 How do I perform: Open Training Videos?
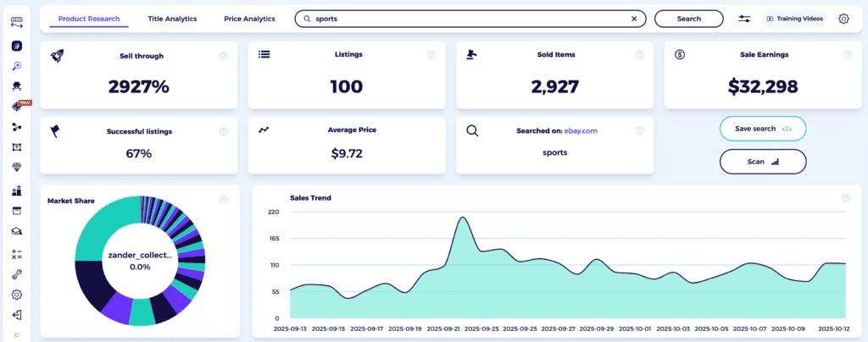[x=795, y=19]
